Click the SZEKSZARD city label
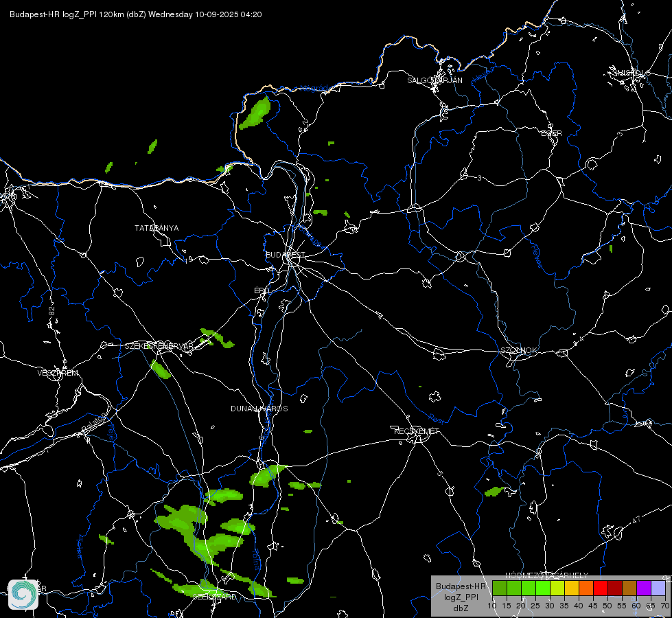 coord(214,597)
